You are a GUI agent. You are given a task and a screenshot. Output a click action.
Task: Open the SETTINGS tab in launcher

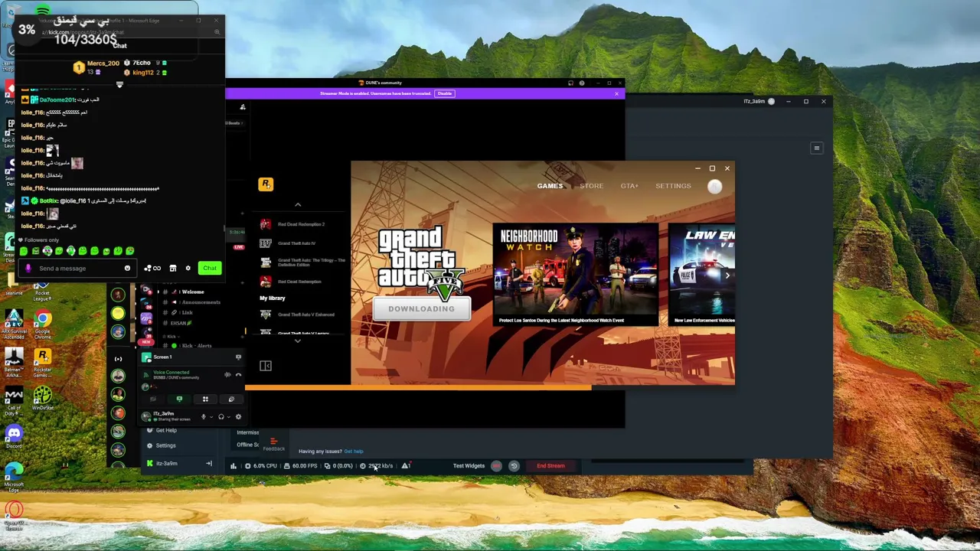[x=673, y=186]
